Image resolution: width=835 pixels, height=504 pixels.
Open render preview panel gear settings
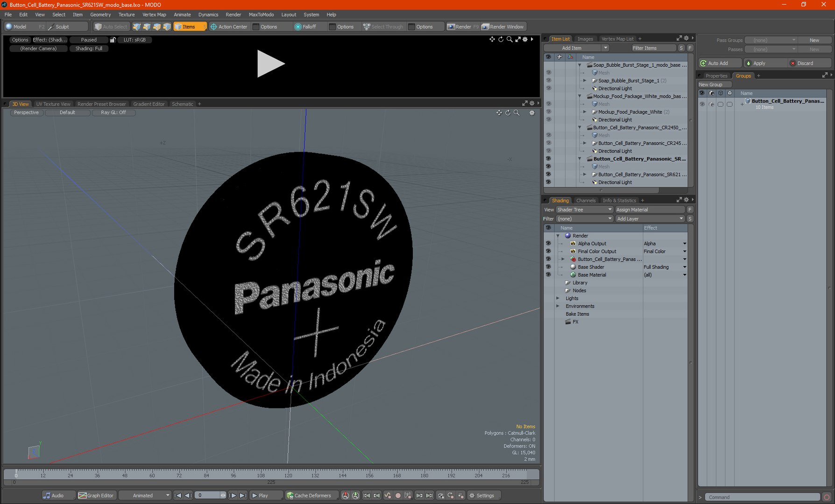tap(525, 39)
